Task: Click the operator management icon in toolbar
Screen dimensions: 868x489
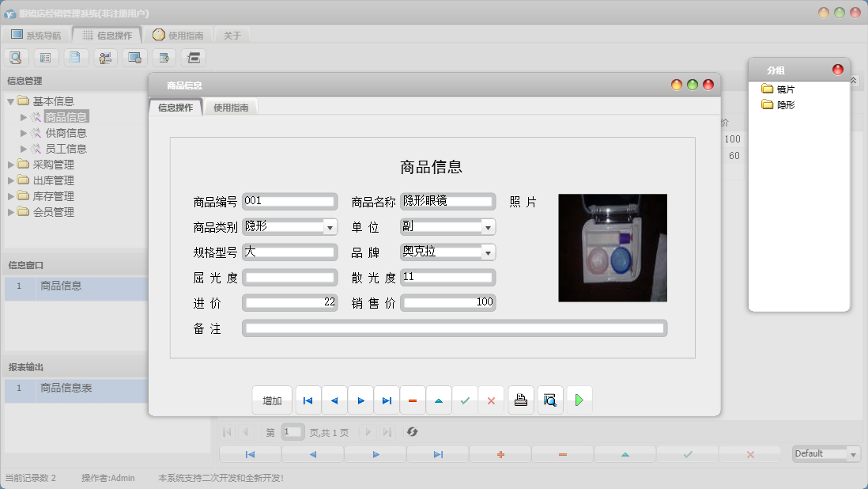Action: pyautogui.click(x=104, y=57)
